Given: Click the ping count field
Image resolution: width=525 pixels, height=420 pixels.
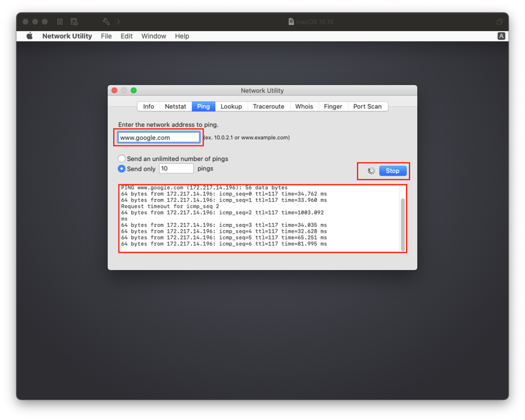Looking at the screenshot, I should point(176,169).
